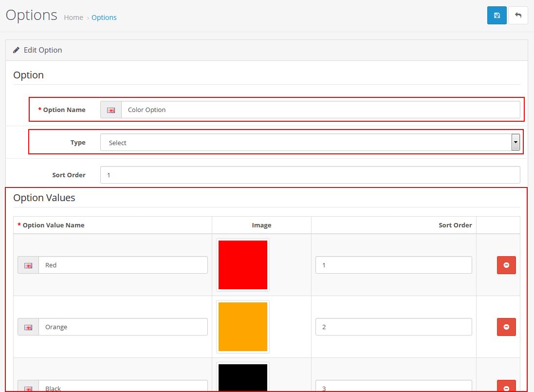The height and width of the screenshot is (392, 534).
Task: Click the back/cancel reply-arrow button
Action: (518, 15)
